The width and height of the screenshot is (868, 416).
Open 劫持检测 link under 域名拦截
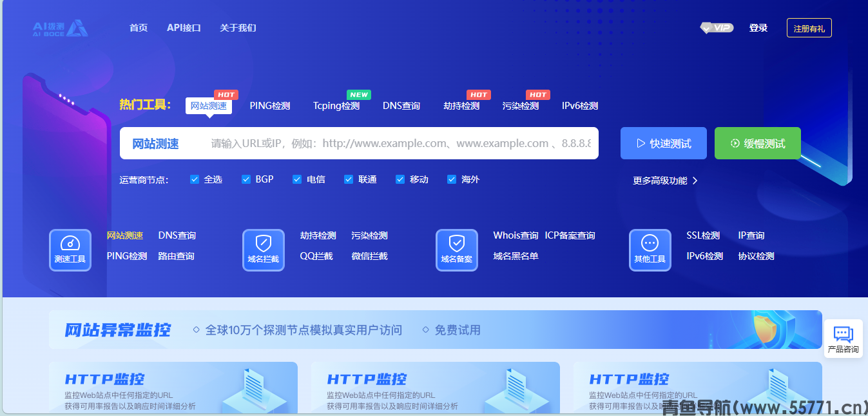pyautogui.click(x=318, y=235)
